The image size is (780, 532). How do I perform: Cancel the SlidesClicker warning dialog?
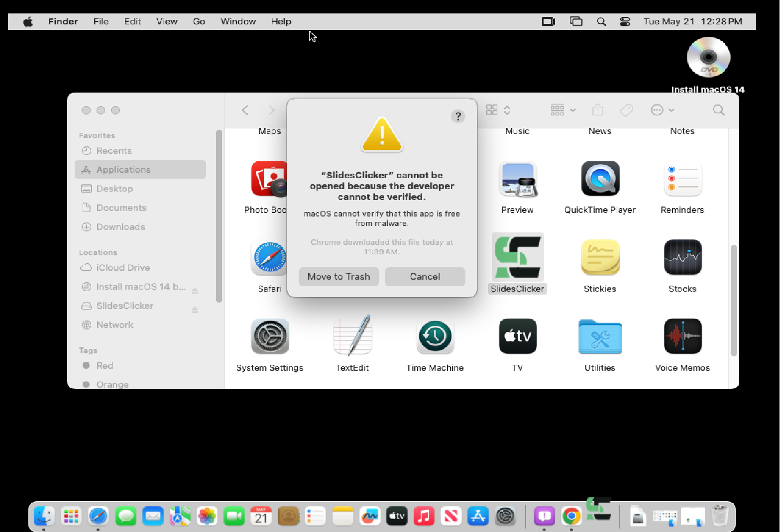(425, 277)
